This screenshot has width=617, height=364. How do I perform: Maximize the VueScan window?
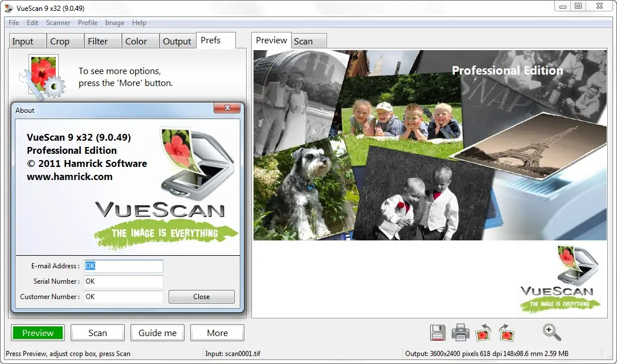point(578,6)
